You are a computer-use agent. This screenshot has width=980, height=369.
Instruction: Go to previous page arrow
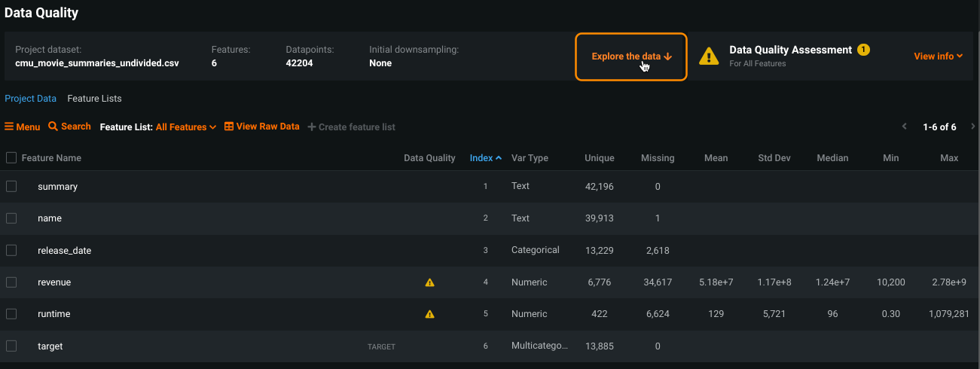(905, 127)
